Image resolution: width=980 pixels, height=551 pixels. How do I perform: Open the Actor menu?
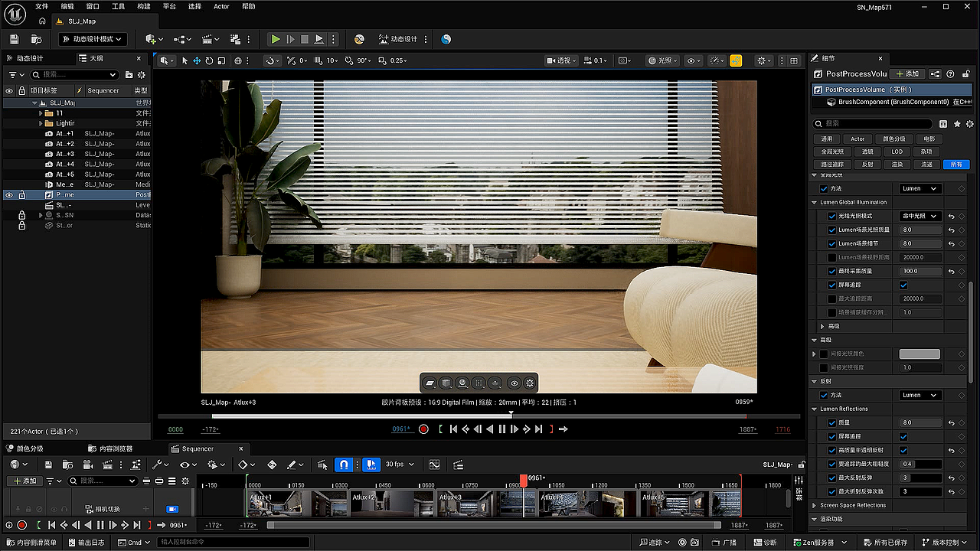click(x=221, y=6)
